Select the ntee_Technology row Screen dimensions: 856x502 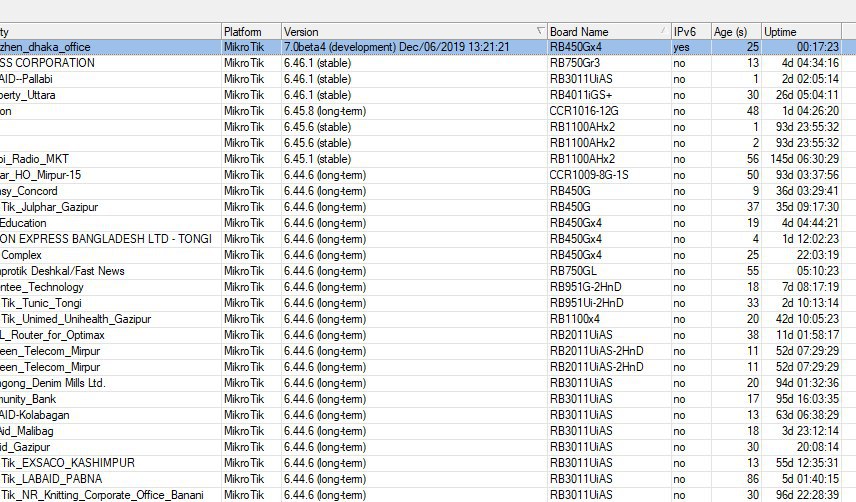428,287
